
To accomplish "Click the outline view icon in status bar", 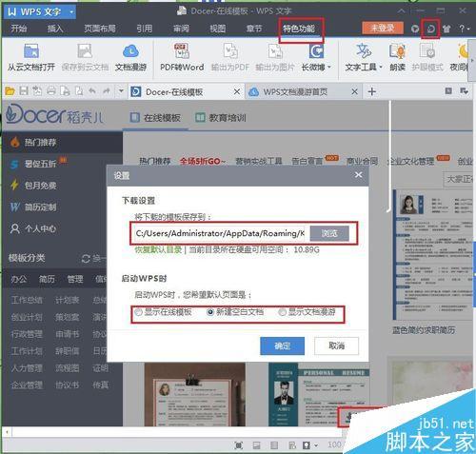I will click(274, 445).
